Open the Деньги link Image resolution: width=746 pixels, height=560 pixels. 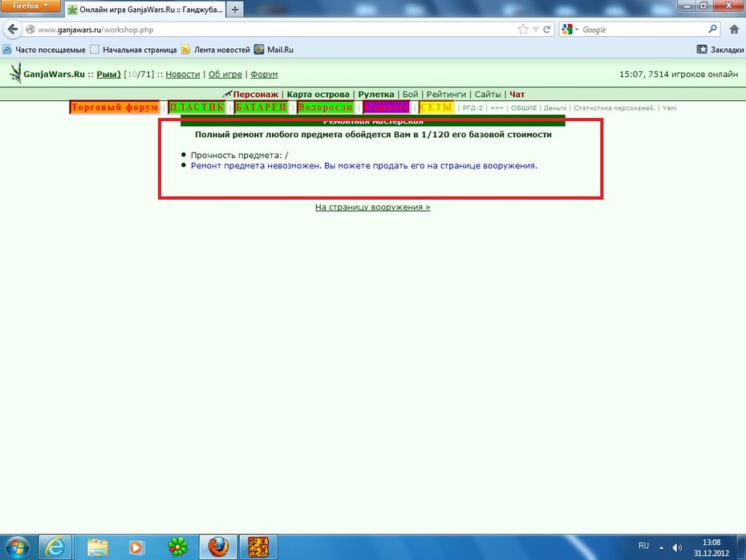click(x=555, y=108)
